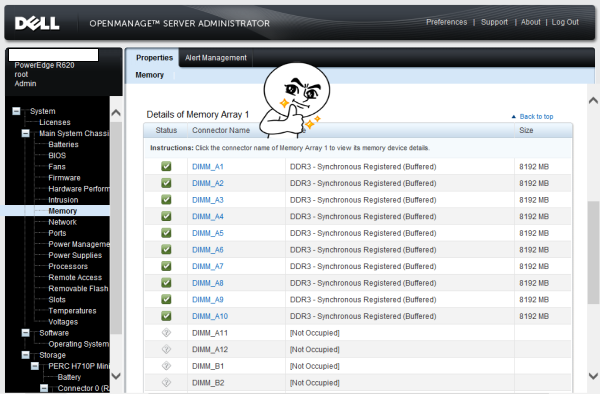Open DIMM_A9 memory device details
Screen dimensions: 600x394
tap(207, 300)
